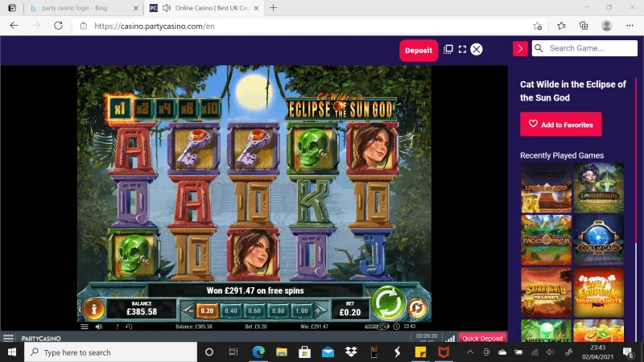
Task: Open the game info paytable button
Action: 93,308
